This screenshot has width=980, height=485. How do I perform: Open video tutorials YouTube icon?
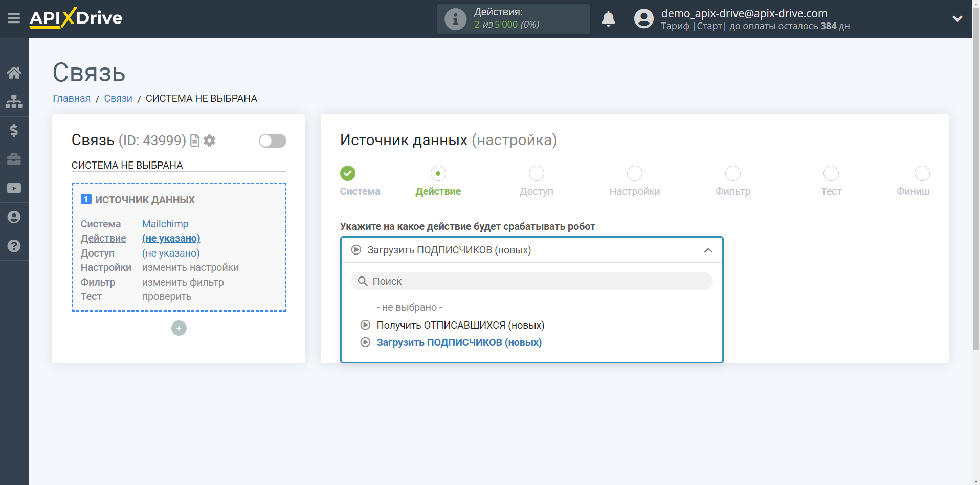tap(14, 189)
